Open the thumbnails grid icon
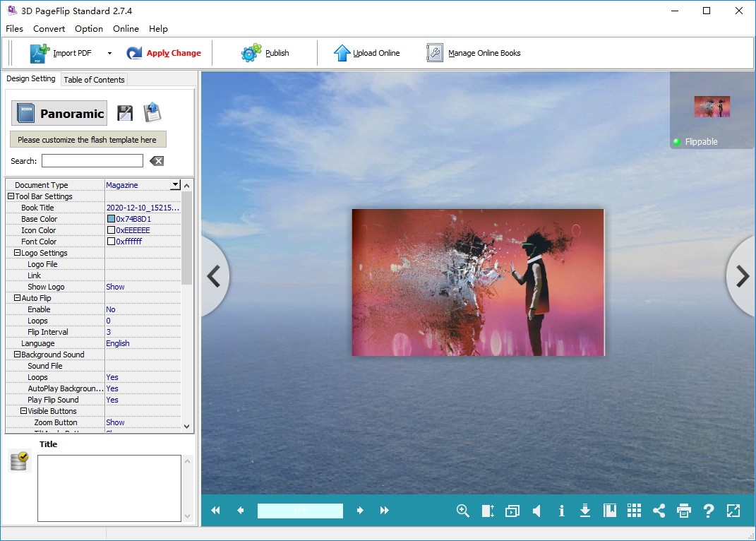Image resolution: width=756 pixels, height=541 pixels. coord(634,511)
